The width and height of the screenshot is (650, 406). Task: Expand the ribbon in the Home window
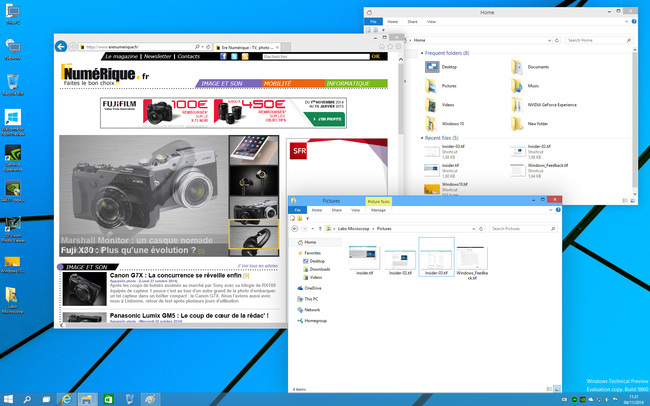[x=626, y=22]
